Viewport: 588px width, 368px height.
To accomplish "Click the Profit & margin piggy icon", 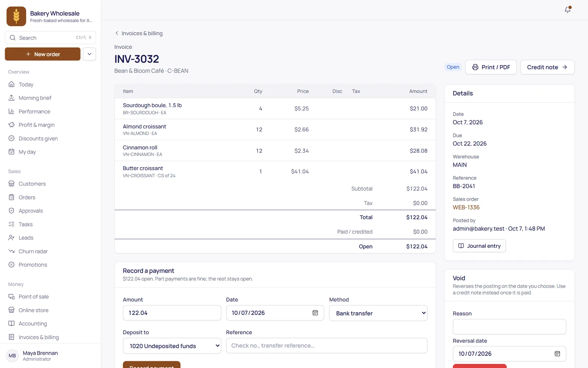I will click(x=11, y=125).
